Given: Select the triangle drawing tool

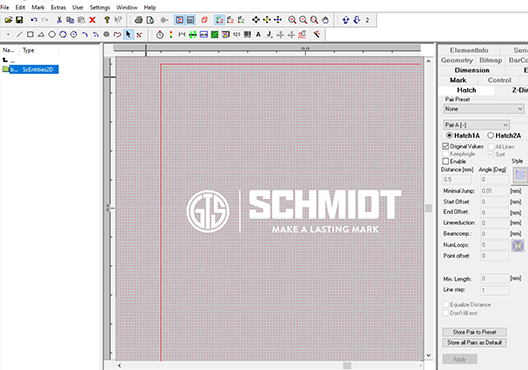Looking at the screenshot, I should pos(41,34).
